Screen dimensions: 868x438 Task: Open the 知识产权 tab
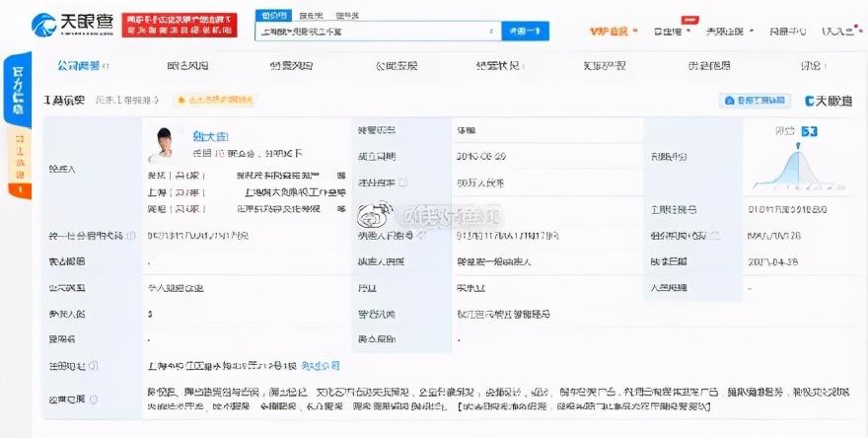click(x=605, y=66)
